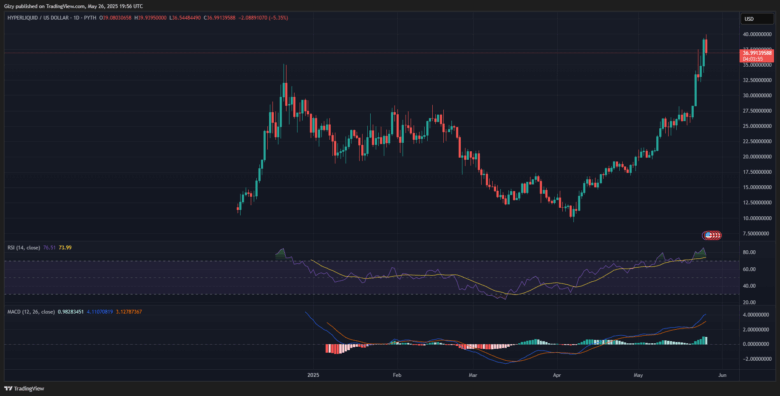
Task: Click the change value −2.08891070 (−5.35%)
Action: click(263, 18)
